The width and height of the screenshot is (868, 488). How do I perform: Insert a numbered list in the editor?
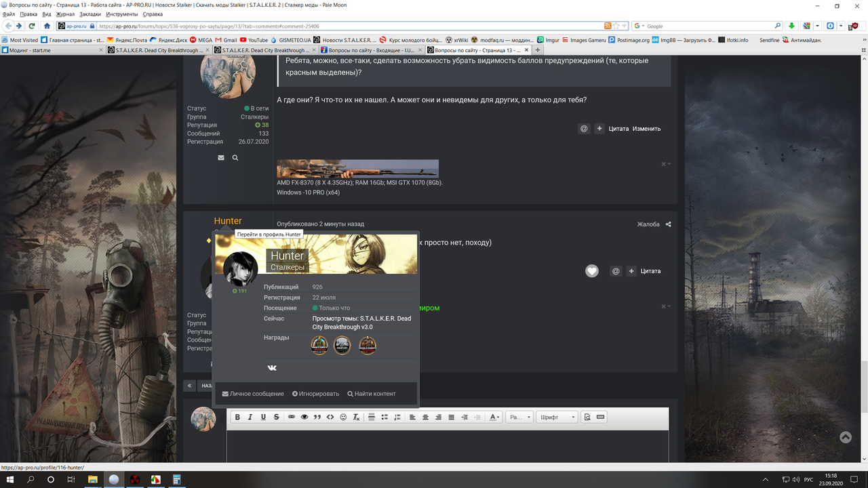[x=397, y=417]
